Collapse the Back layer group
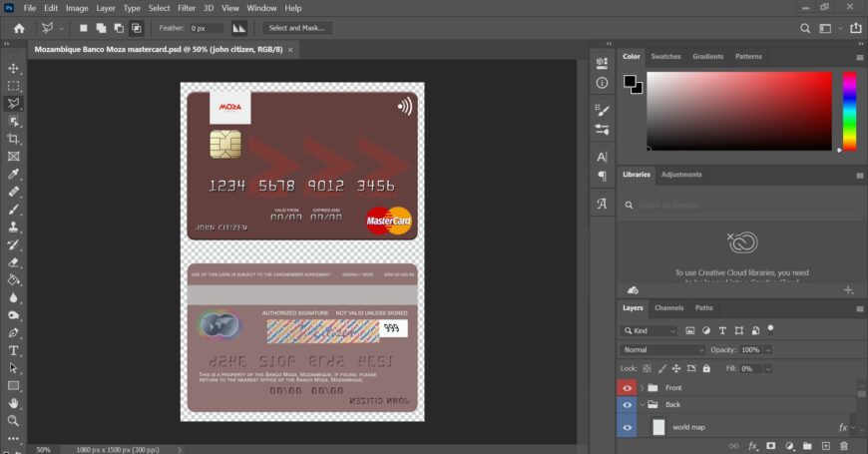This screenshot has height=454, width=868. click(643, 405)
